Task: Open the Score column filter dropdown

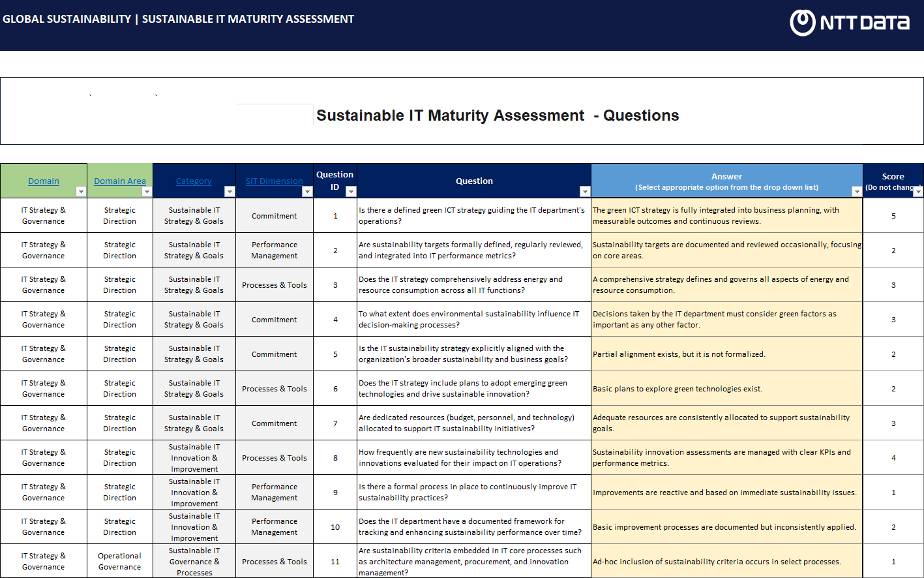Action: coord(918,192)
